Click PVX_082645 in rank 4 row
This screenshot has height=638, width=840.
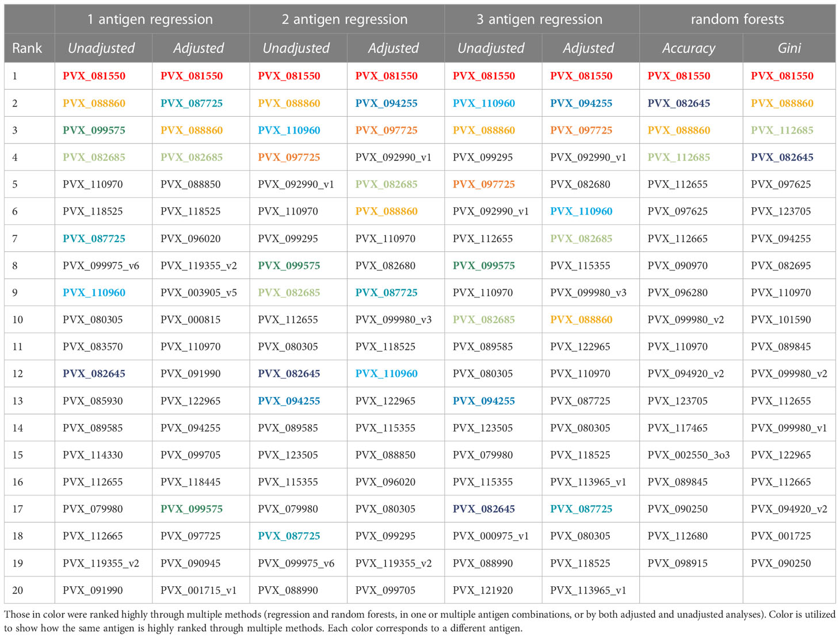click(x=782, y=158)
